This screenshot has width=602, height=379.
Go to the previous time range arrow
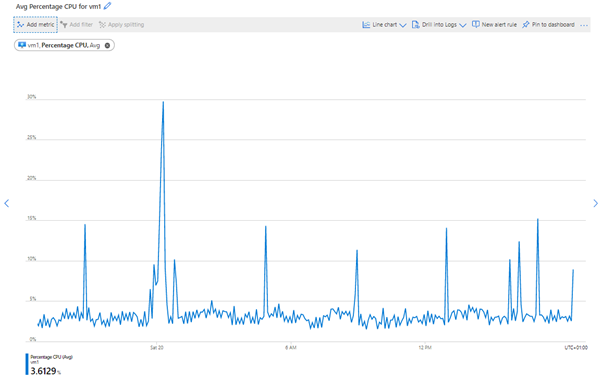7,203
